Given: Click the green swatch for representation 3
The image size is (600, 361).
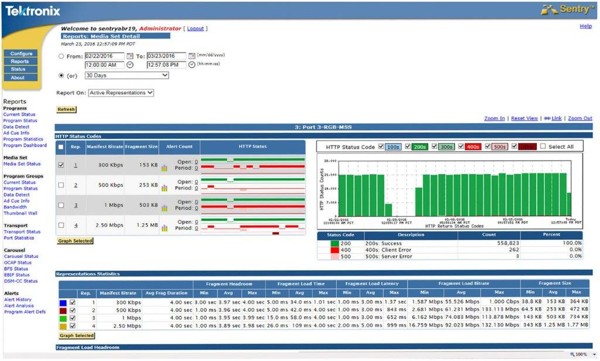Looking at the screenshot, I should tap(63, 319).
